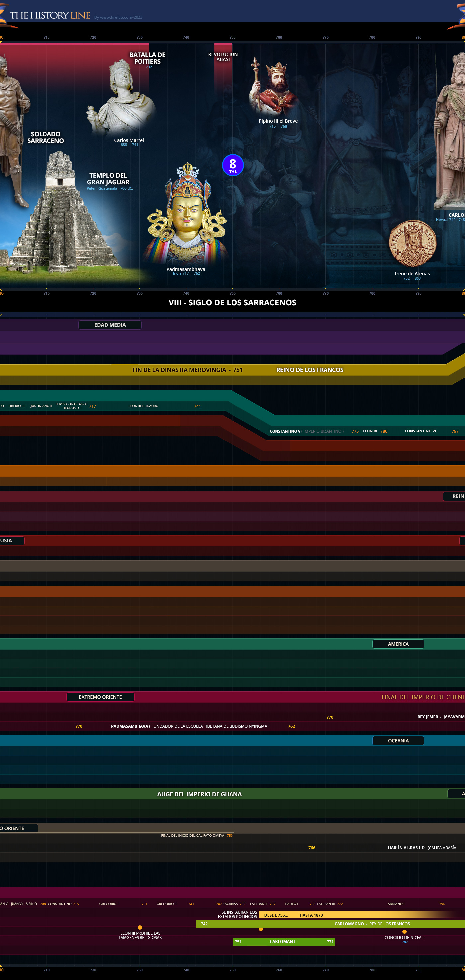465x980 pixels.
Task: Click the Irene de Atenas gold coin
Action: (x=412, y=244)
